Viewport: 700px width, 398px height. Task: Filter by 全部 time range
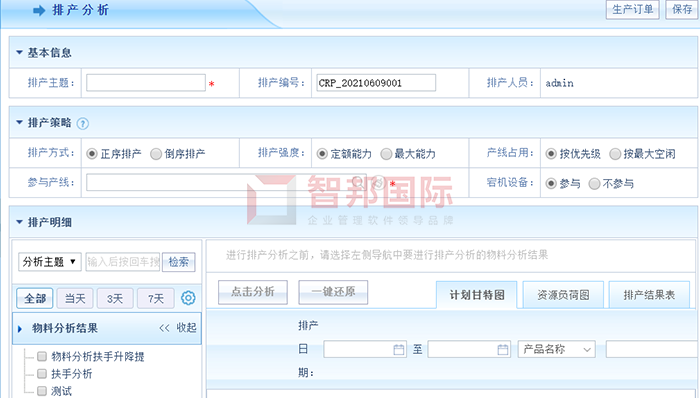pos(35,298)
